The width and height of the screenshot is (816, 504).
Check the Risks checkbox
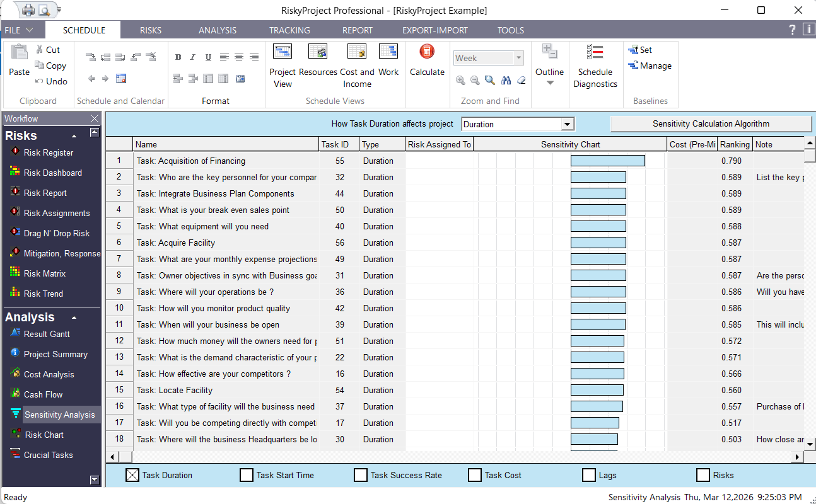click(702, 475)
